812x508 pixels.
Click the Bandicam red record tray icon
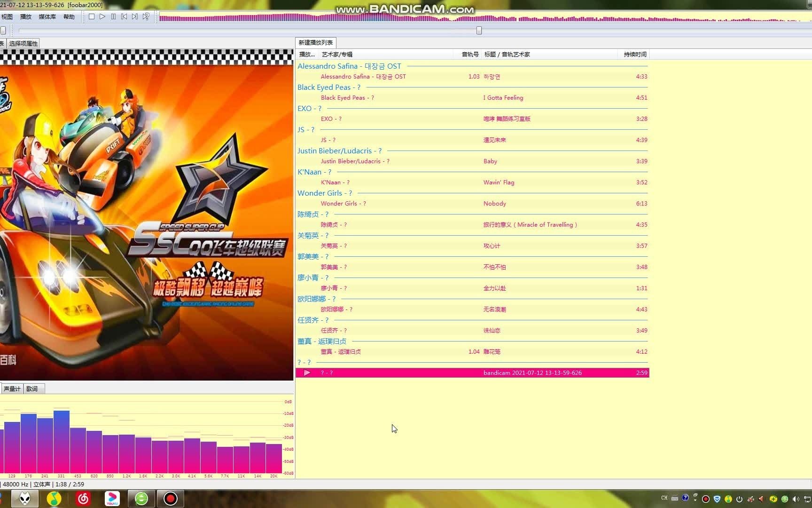coord(706,499)
